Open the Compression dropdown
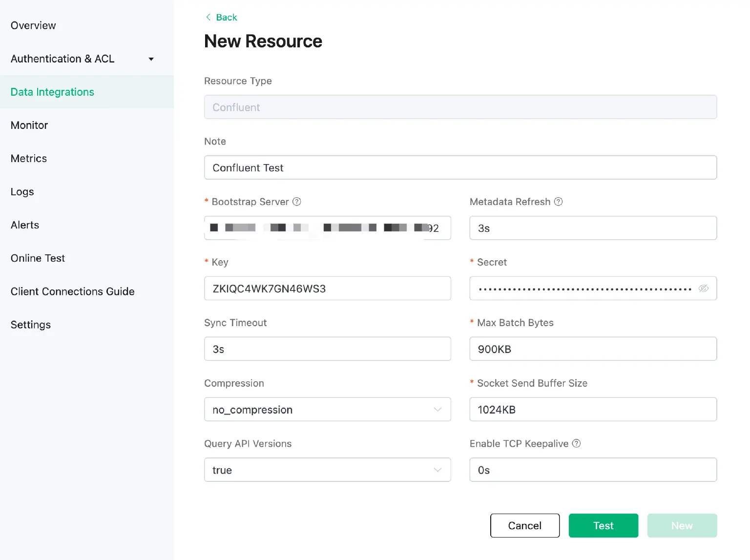The width and height of the screenshot is (750, 560). (x=437, y=410)
